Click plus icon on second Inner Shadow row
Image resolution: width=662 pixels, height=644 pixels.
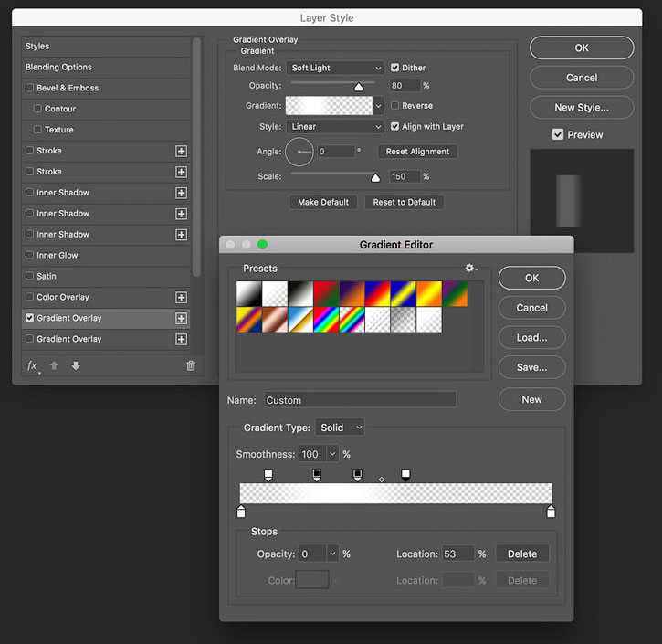(x=181, y=214)
